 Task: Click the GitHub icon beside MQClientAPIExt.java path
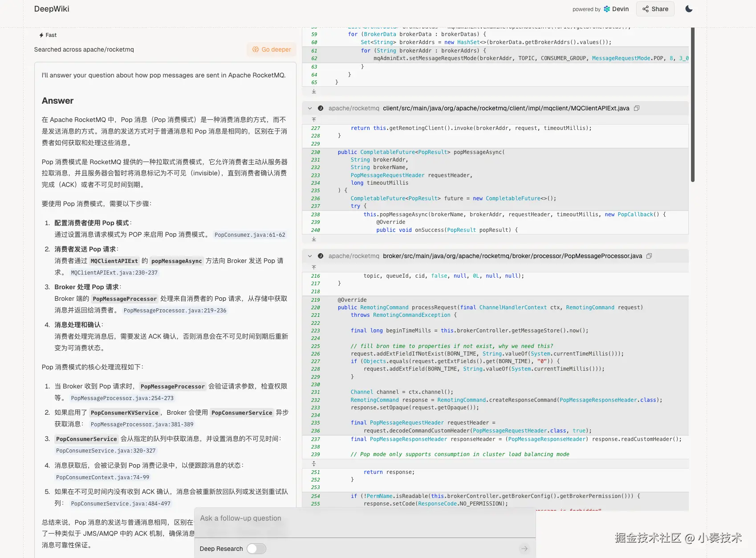(x=321, y=108)
